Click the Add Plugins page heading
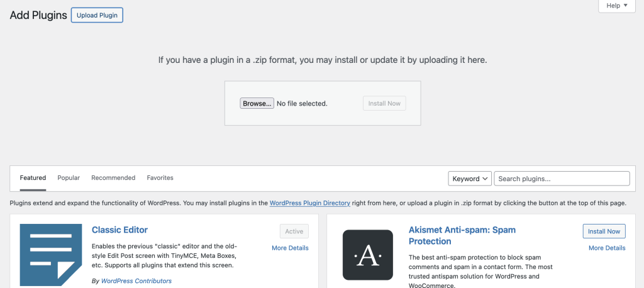 pos(38,15)
